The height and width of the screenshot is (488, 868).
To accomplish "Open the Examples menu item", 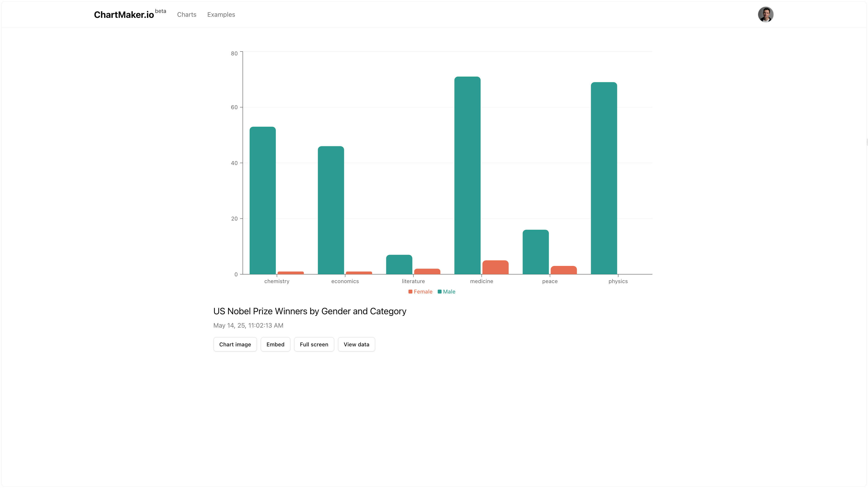I will pos(221,14).
